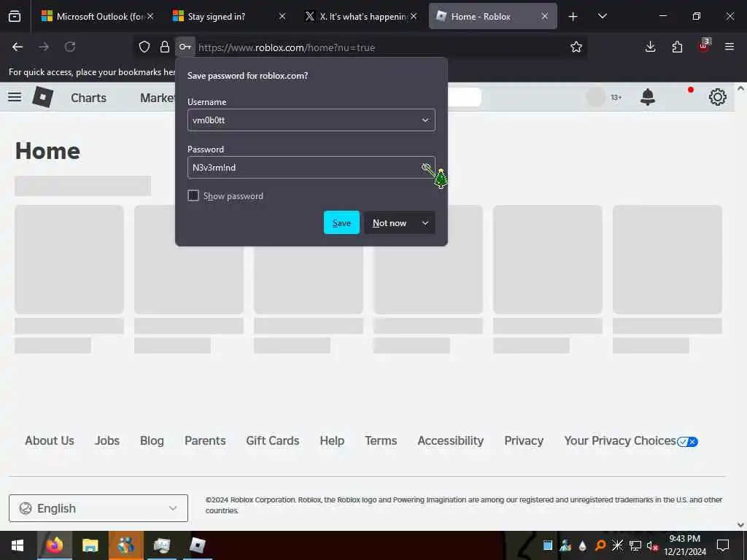The image size is (747, 560).
Task: Open a new browser tab
Action: [573, 17]
